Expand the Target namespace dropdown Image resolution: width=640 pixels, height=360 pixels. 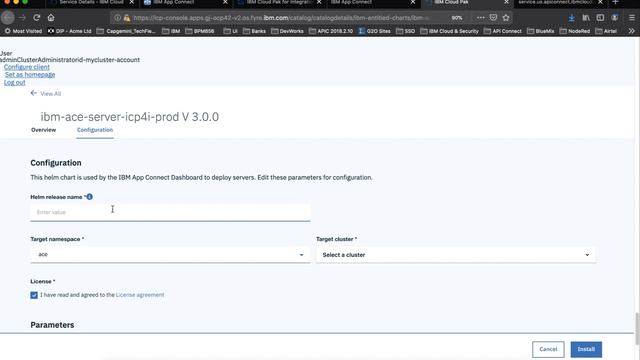click(170, 254)
